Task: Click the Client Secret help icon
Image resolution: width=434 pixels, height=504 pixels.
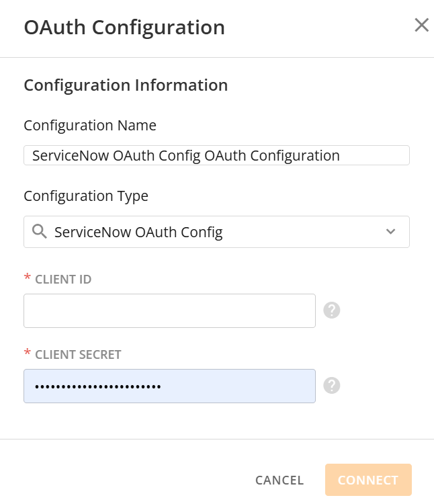Action: tap(332, 385)
